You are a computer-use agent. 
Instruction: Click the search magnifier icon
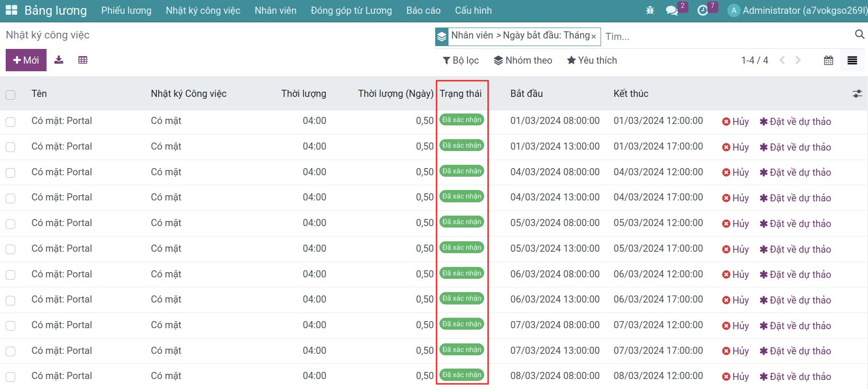point(859,34)
